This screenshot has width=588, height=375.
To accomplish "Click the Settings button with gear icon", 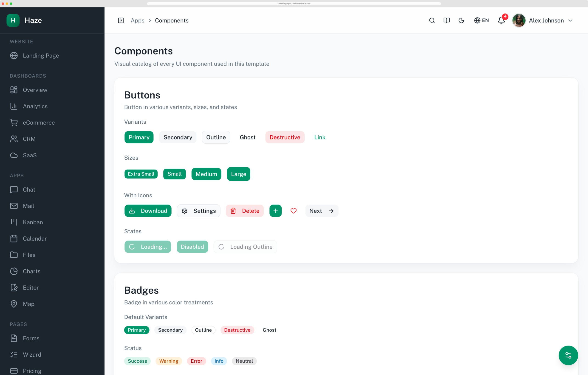I will [x=198, y=211].
